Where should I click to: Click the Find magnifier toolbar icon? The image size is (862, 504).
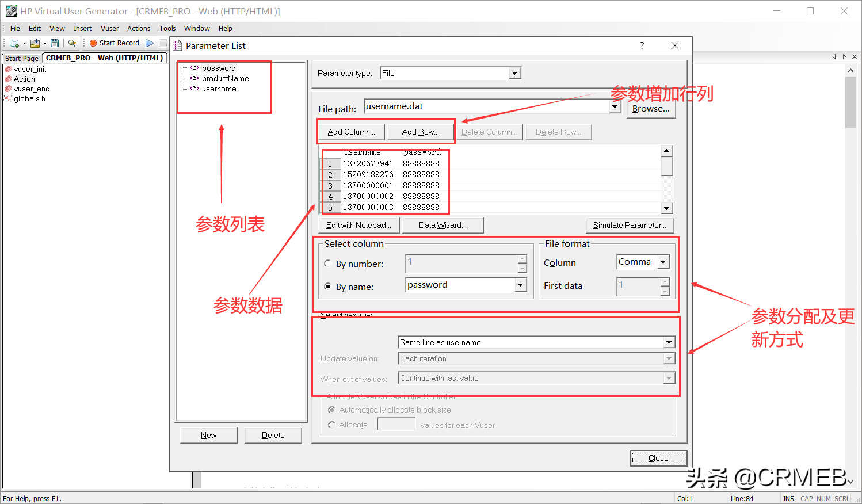pyautogui.click(x=72, y=43)
